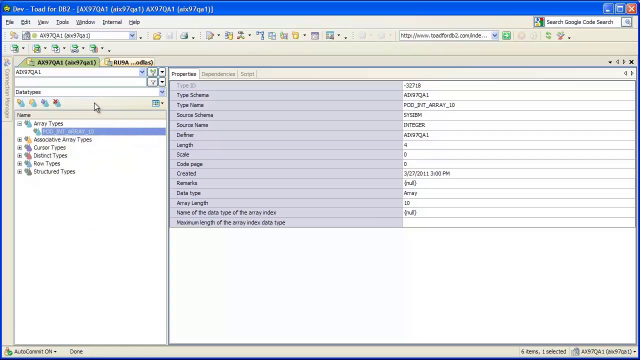Screen dimensions: 640x360
Task: Click the green Go arrow next to URL box
Action: point(507,36)
